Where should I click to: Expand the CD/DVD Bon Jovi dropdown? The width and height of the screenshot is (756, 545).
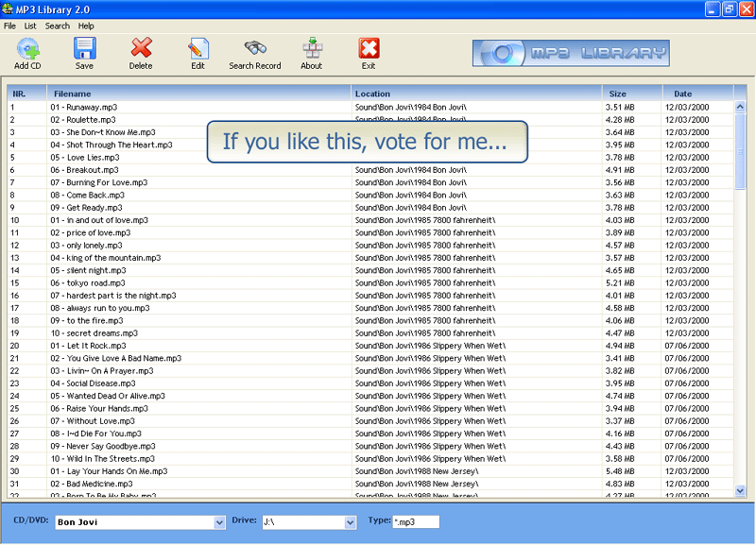point(219,522)
